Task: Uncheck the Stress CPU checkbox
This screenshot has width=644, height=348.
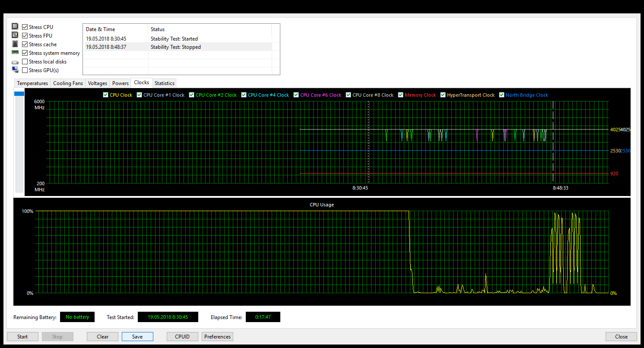Action: coord(25,27)
